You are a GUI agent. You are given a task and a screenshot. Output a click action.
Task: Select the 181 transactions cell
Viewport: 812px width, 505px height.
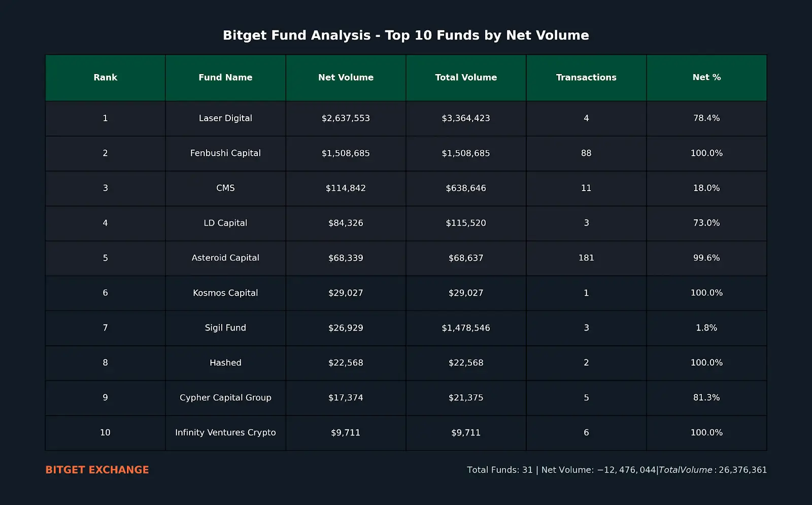tap(586, 258)
